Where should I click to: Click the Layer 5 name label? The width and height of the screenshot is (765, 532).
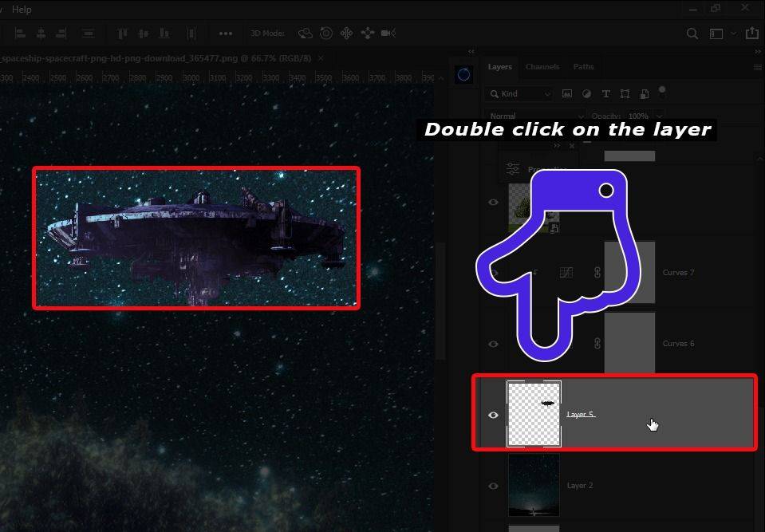[x=580, y=415]
